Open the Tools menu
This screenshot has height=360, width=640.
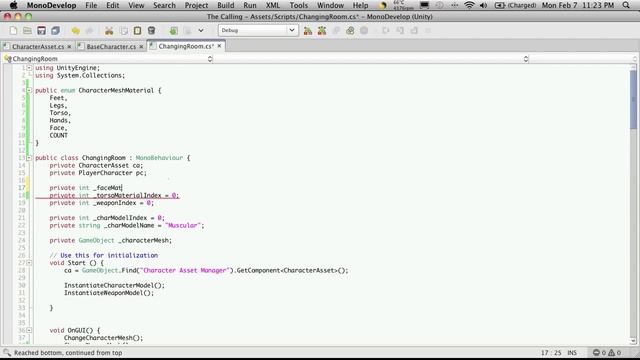coord(299,5)
